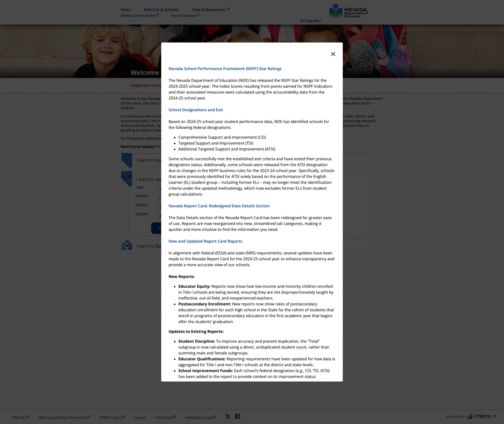The height and width of the screenshot is (424, 504).
Task: Open the Contact footer link
Action: pyautogui.click(x=140, y=417)
